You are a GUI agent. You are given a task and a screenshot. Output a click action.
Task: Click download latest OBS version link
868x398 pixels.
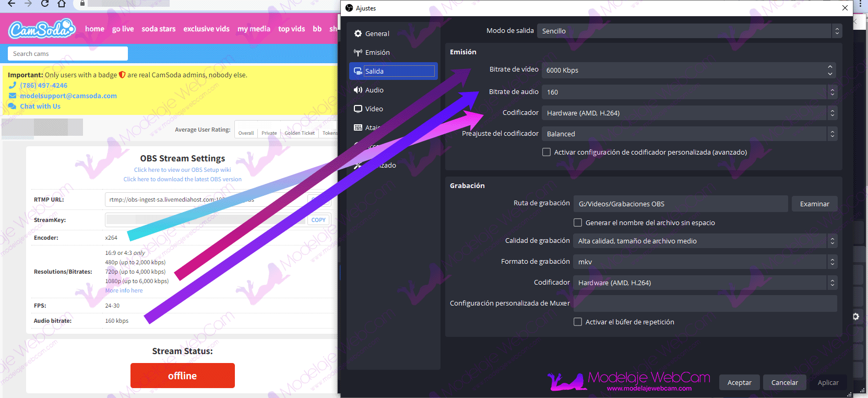click(x=182, y=179)
